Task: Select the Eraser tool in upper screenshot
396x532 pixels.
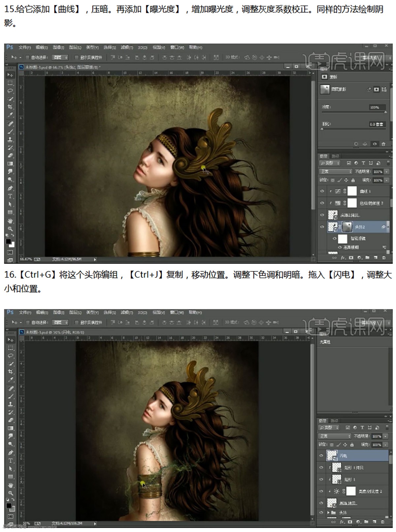Action: click(10, 156)
